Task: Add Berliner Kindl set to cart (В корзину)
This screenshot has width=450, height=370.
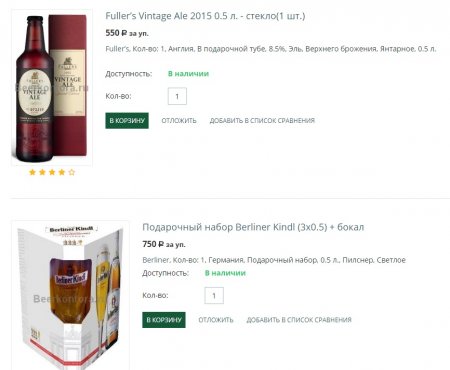Action: [164, 320]
